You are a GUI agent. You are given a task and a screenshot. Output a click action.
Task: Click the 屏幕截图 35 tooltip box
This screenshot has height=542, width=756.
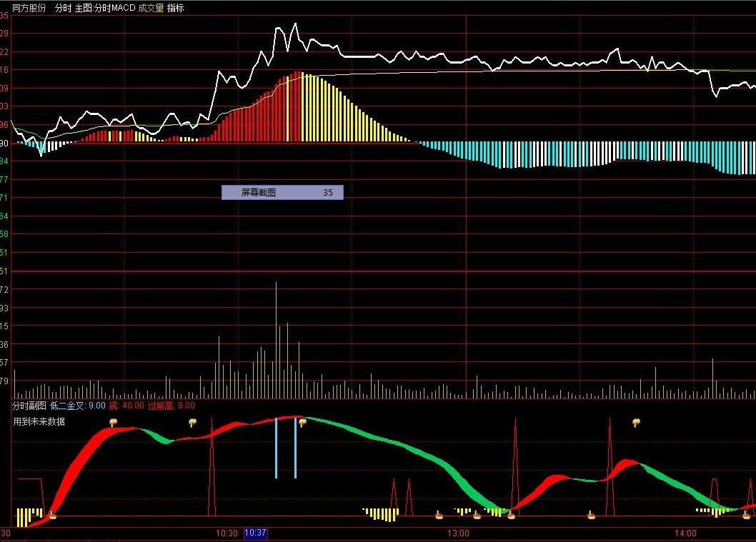[282, 192]
